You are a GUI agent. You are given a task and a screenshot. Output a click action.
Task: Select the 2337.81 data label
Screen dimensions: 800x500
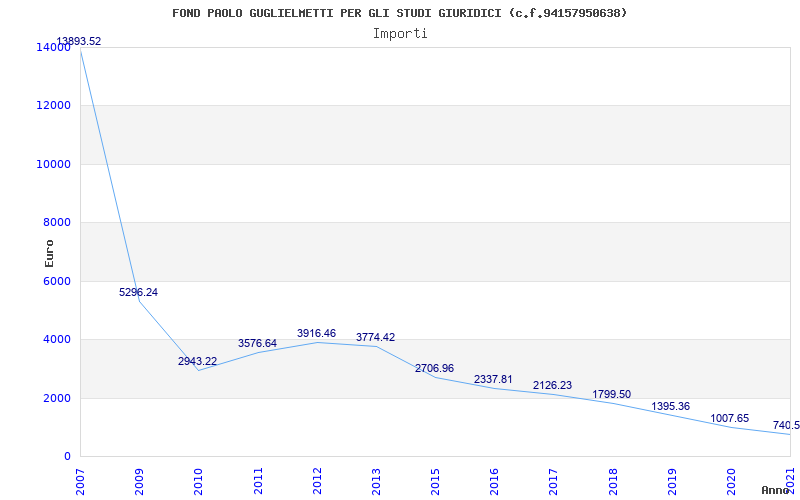493,379
